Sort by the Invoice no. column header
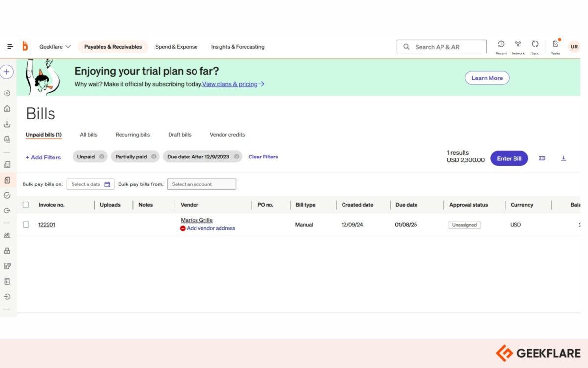 pos(51,205)
